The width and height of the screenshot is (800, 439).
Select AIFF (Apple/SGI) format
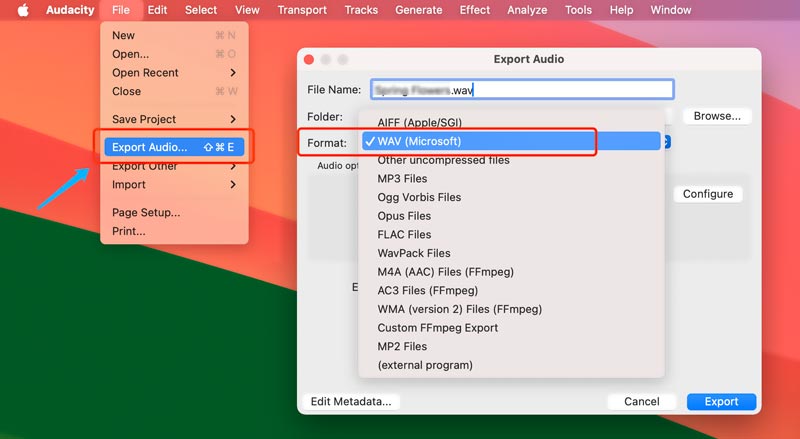[511, 123]
